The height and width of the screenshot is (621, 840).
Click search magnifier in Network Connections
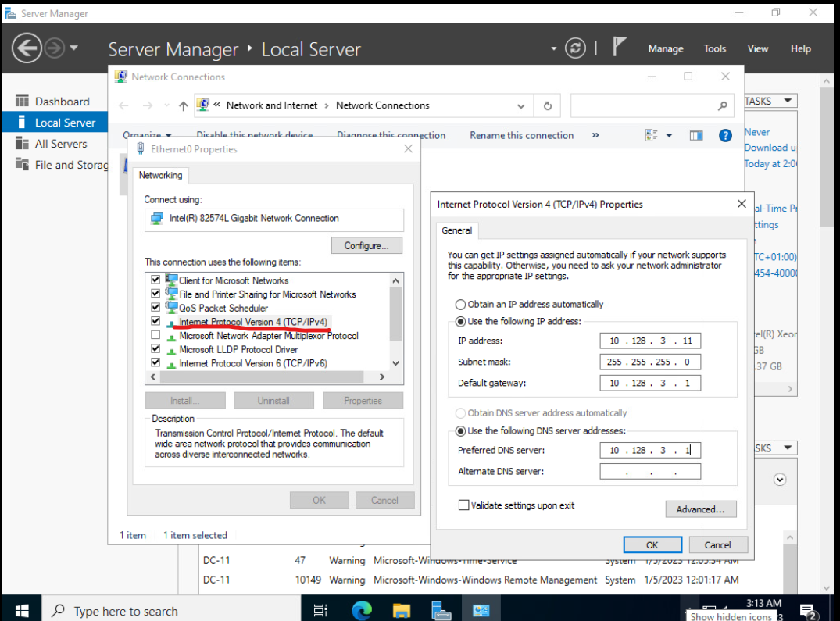pos(722,105)
